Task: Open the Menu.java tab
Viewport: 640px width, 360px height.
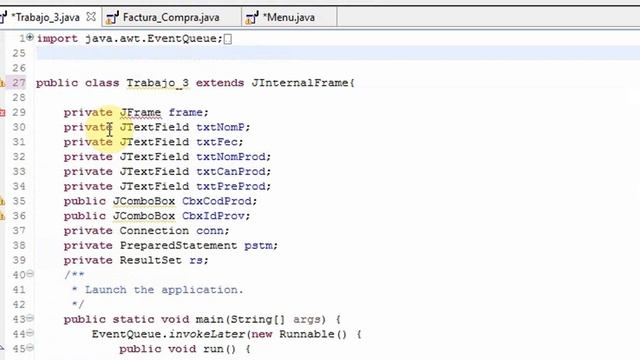Action: click(x=289, y=18)
